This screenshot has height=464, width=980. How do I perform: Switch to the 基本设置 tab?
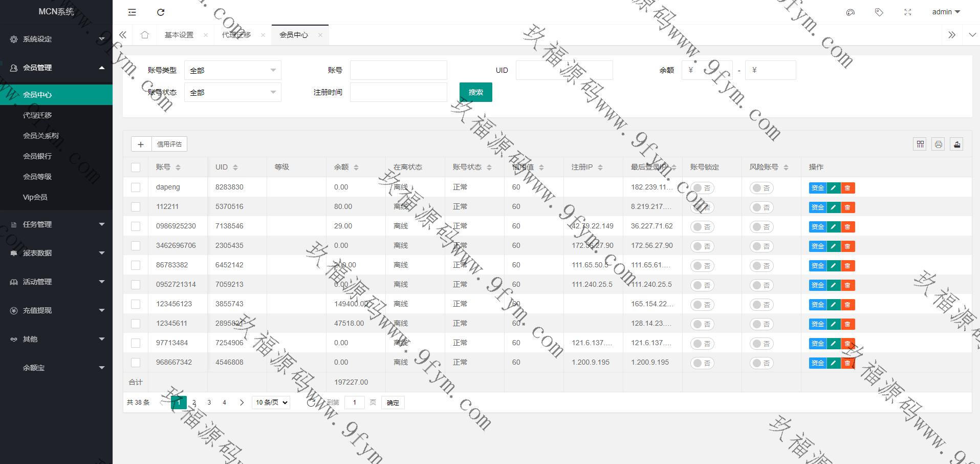179,35
